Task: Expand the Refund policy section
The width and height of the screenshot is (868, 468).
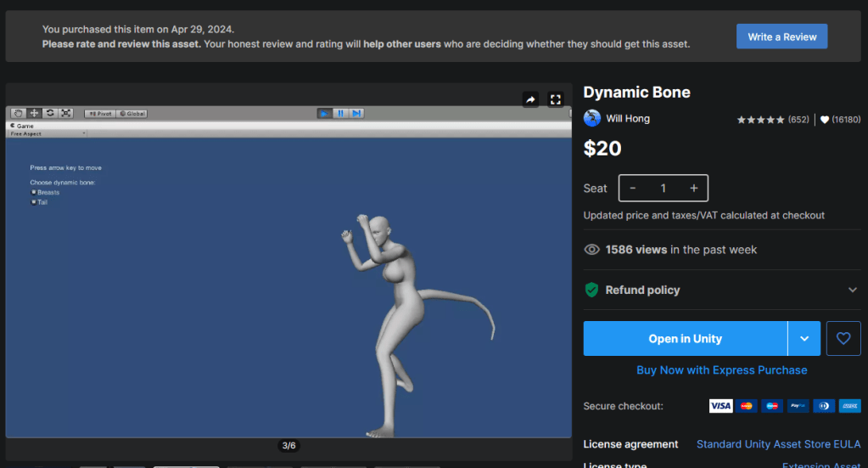Action: 852,290
